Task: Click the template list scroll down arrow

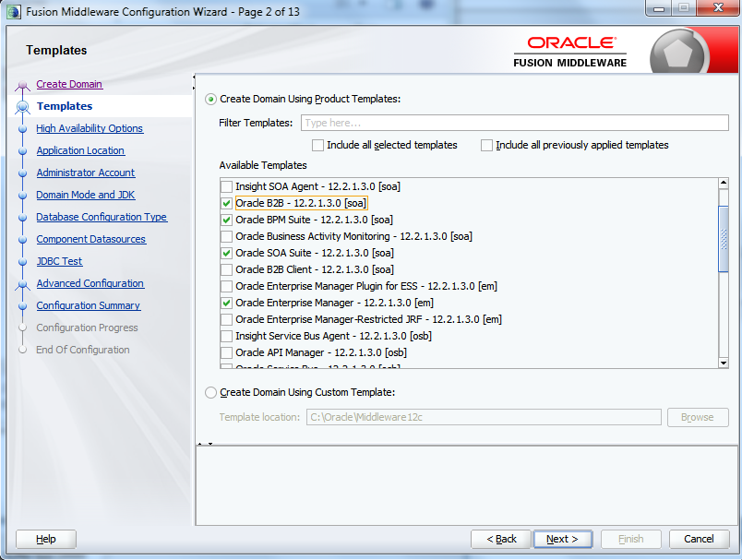Action: coord(723,363)
